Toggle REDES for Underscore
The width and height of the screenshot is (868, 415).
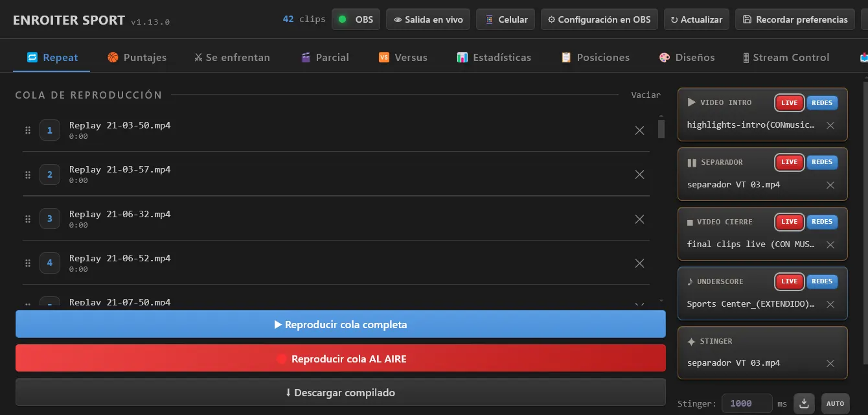(x=822, y=281)
